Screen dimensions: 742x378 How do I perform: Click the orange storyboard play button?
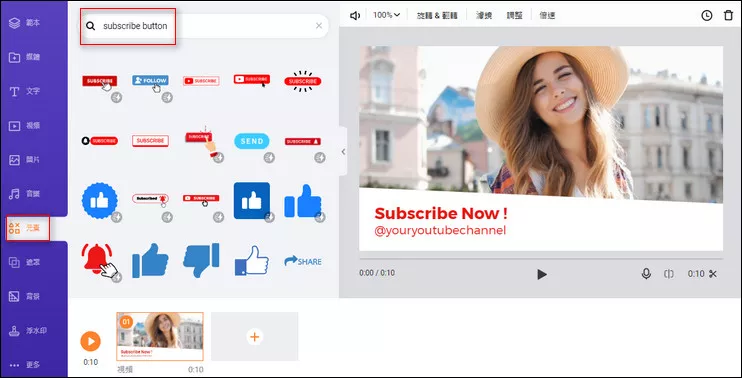click(90, 341)
